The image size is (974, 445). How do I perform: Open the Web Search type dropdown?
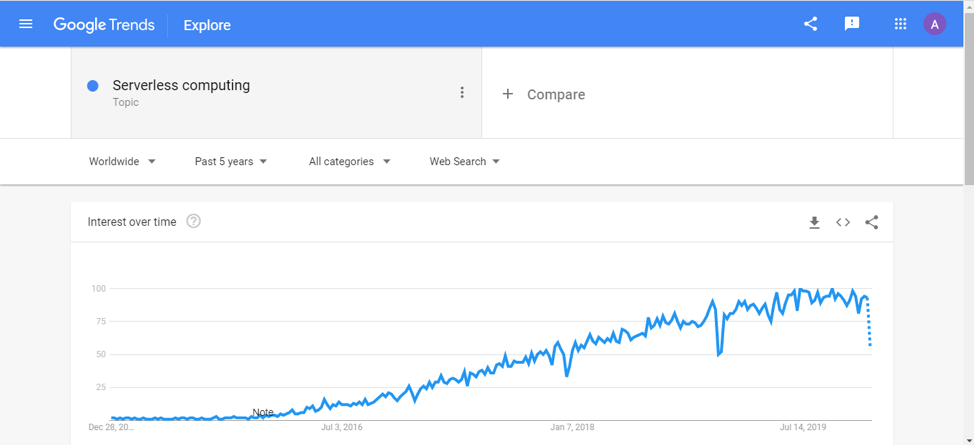(x=465, y=162)
